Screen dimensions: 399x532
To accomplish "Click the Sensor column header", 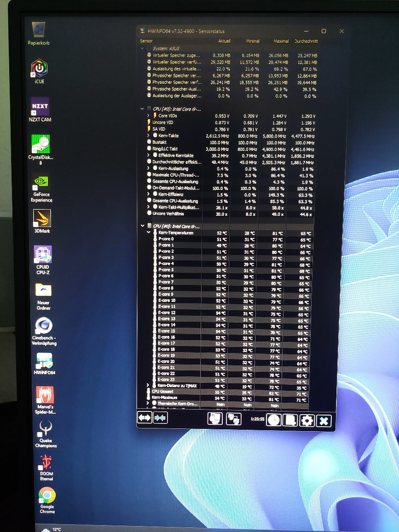I will (146, 40).
